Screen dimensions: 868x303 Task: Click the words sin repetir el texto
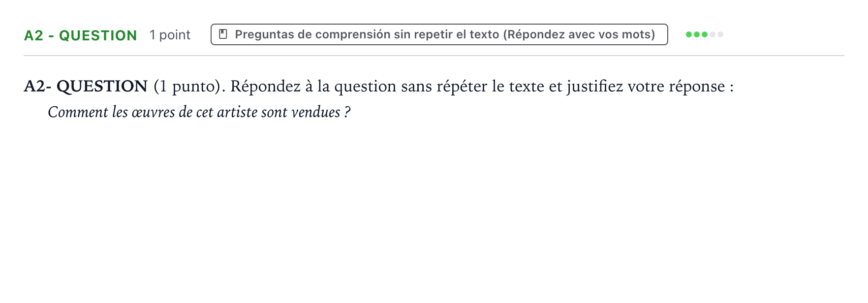click(446, 34)
